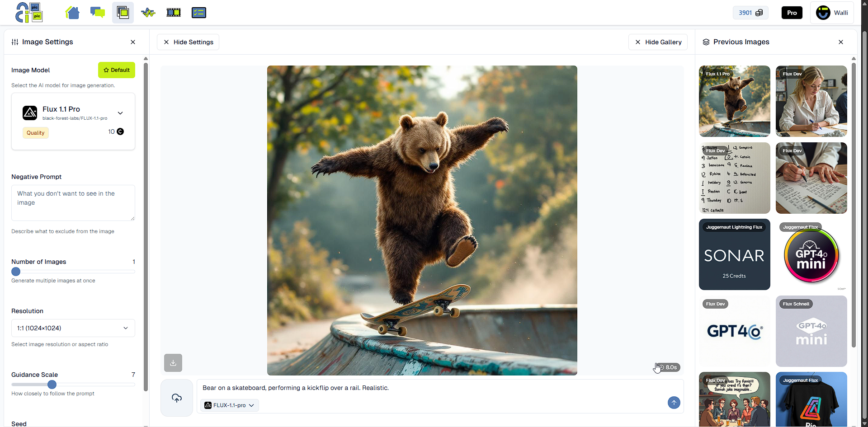Click the Previous Images gallery scrollbar
The height and width of the screenshot is (427, 868).
(x=854, y=205)
